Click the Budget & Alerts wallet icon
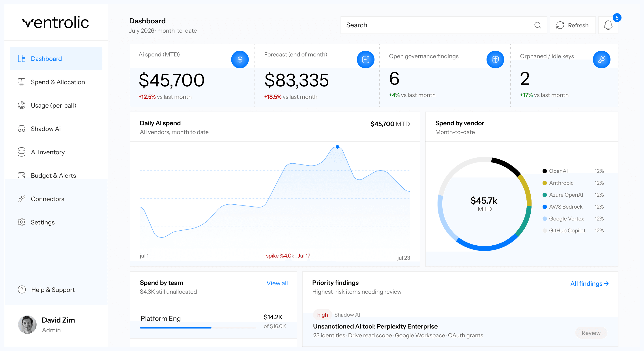The height and width of the screenshot is (351, 644). [21, 175]
